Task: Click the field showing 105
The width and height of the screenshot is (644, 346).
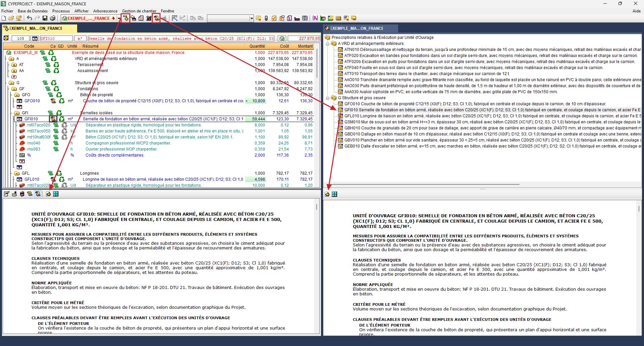Action: pos(20,39)
